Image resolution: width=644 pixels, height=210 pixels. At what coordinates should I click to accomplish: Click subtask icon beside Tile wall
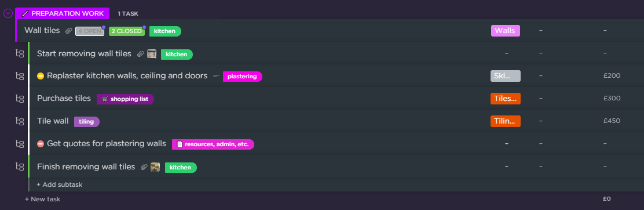[19, 121]
